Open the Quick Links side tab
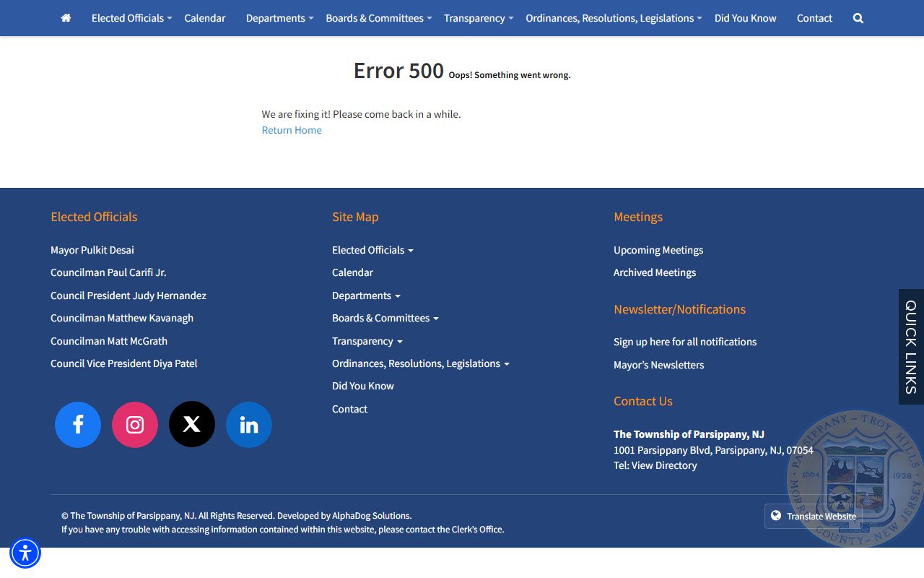This screenshot has width=924, height=578. click(911, 347)
